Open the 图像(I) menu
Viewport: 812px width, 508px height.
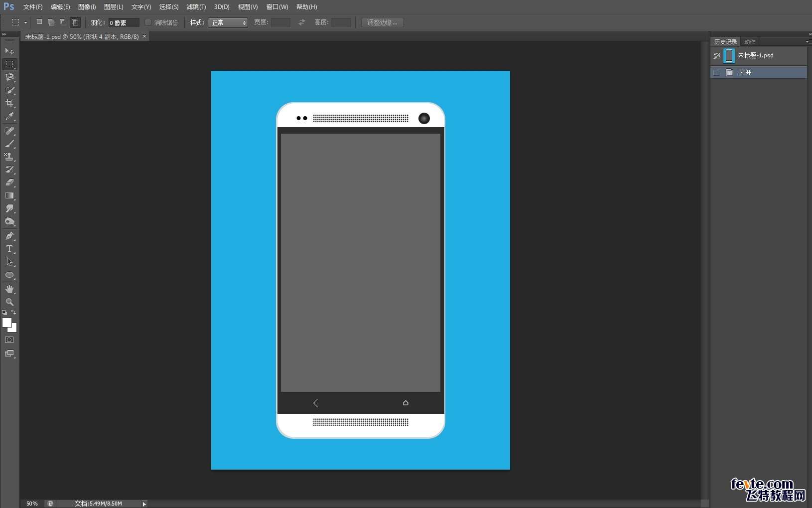click(x=87, y=7)
